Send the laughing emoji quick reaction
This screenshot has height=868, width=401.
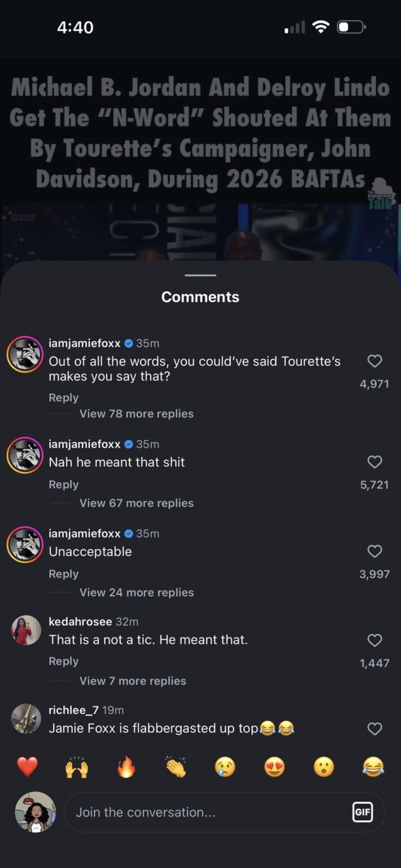pyautogui.click(x=373, y=767)
